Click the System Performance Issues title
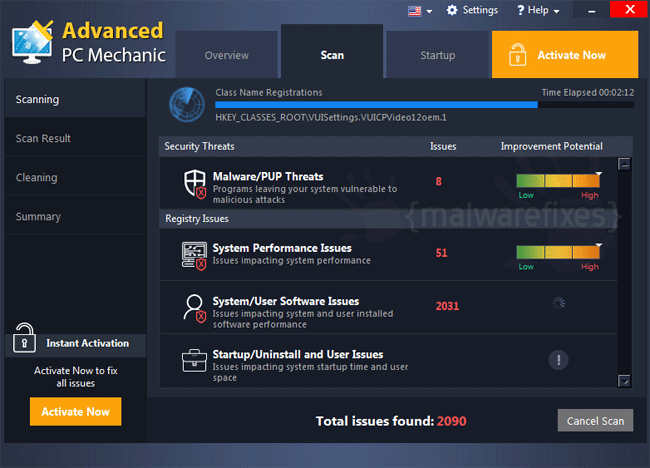650x468 pixels. (282, 248)
